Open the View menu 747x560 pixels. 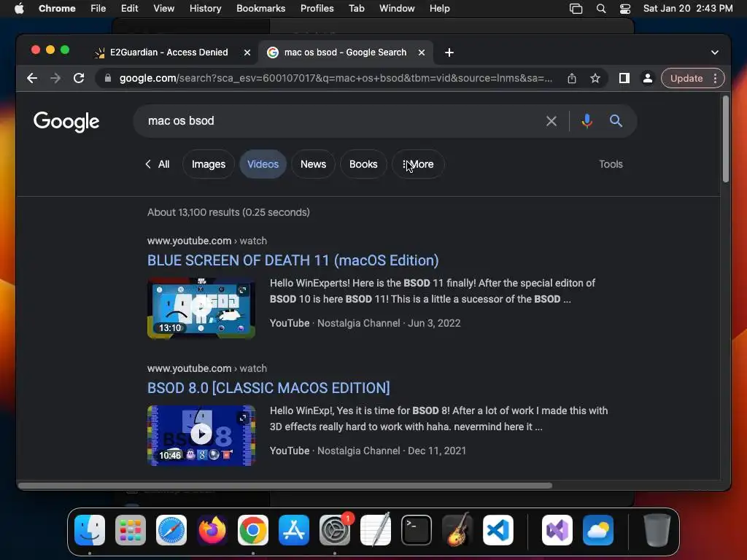[x=163, y=9]
